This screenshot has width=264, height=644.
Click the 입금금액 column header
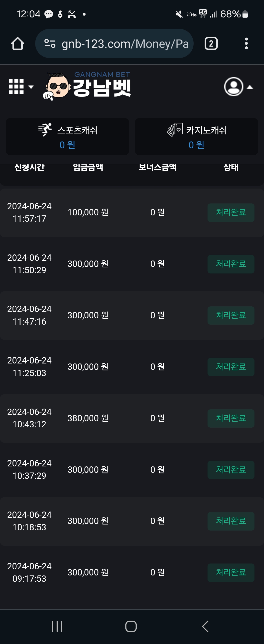(x=88, y=167)
